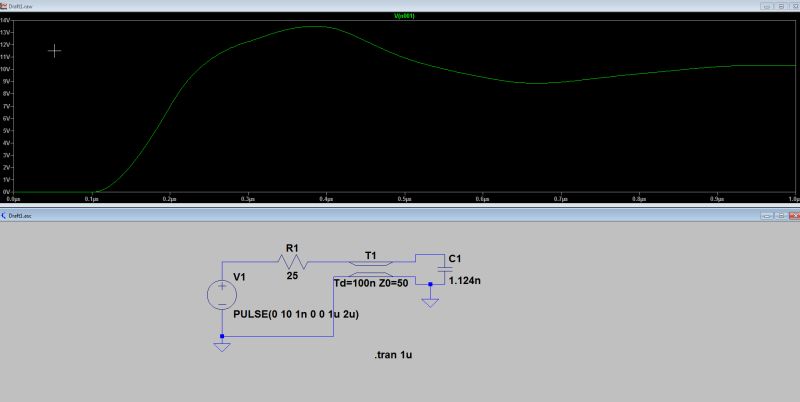Click the Draft1.raw waveform window title
Viewport: 800px width, 402px height.
point(21,6)
